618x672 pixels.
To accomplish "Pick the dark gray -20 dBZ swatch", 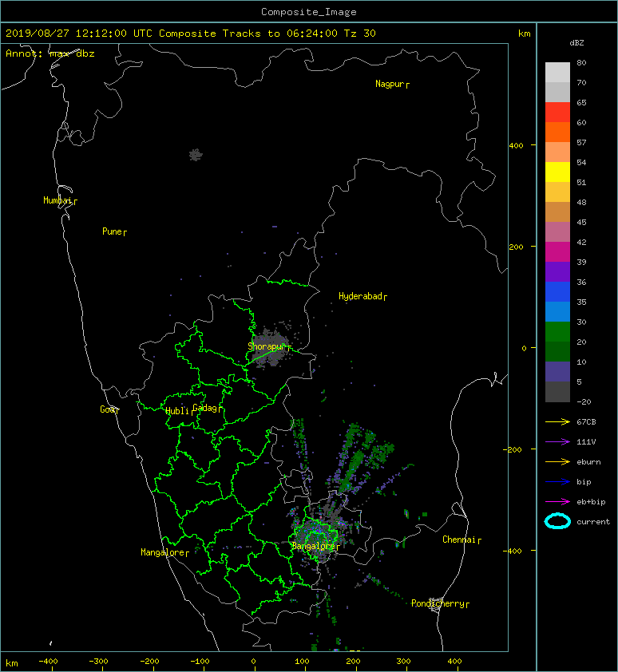I will tap(557, 391).
